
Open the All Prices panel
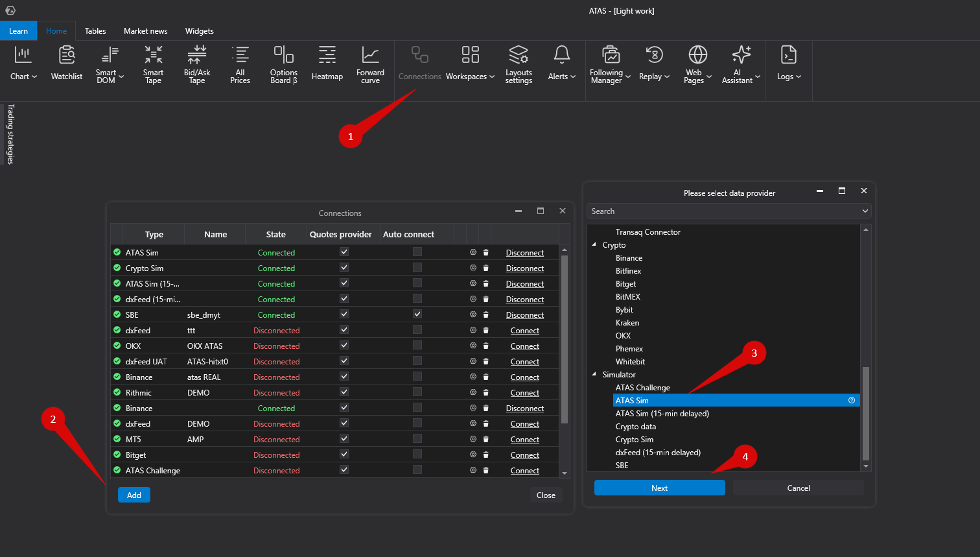240,64
